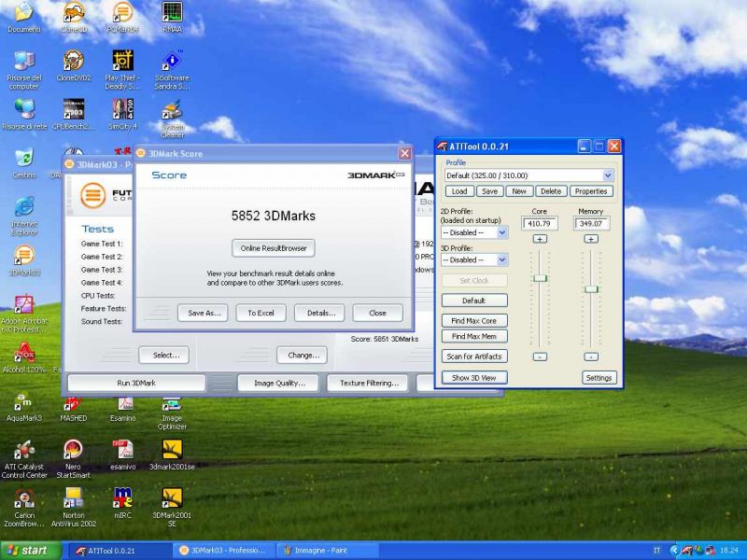Click Image Quality button in 3DMark03

(x=278, y=383)
